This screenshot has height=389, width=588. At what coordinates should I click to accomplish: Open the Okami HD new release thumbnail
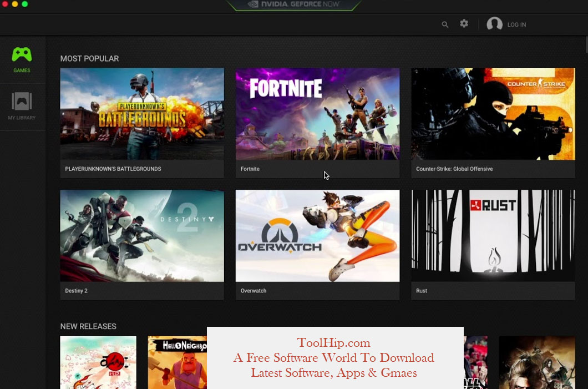click(98, 362)
